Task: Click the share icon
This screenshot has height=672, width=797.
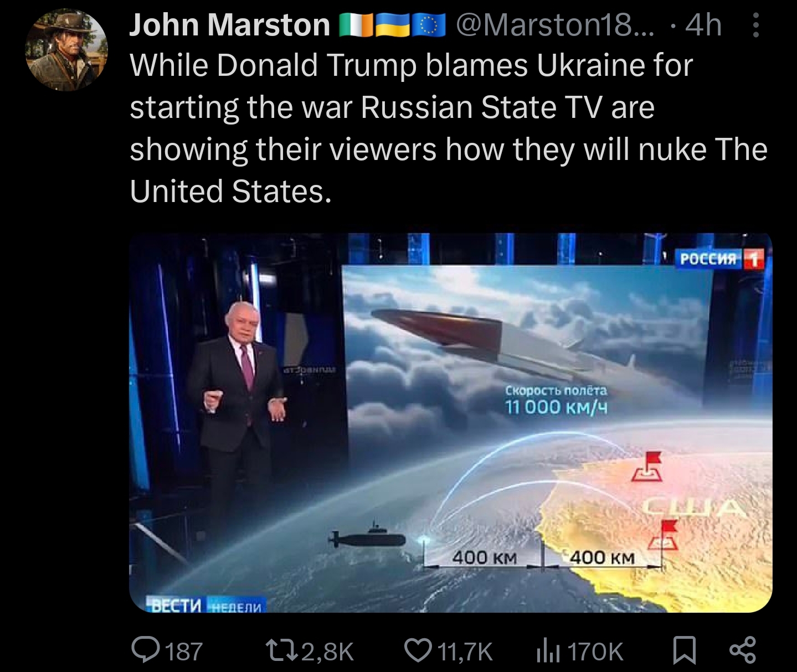Action: tap(743, 650)
